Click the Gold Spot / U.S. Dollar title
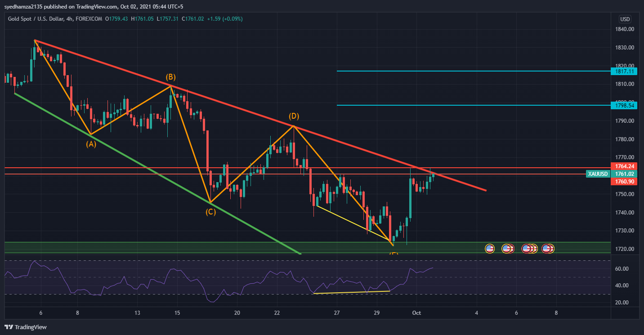This screenshot has width=644, height=335. point(36,19)
